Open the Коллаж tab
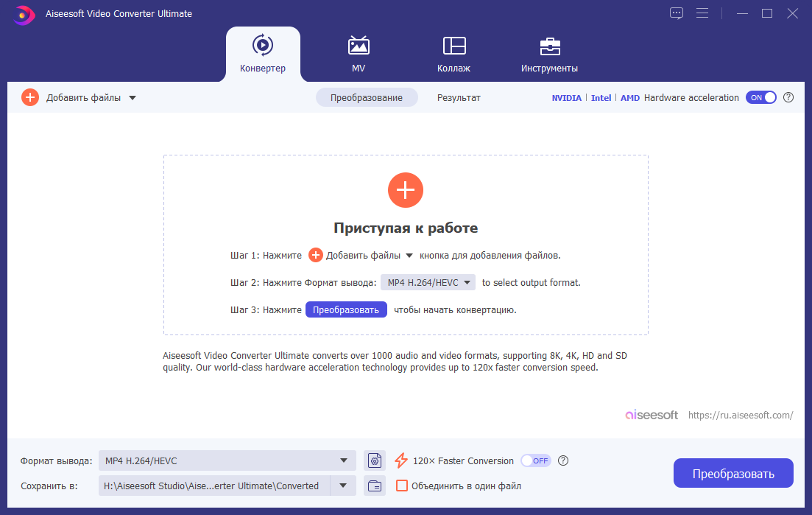This screenshot has width=812, height=515. point(453,54)
